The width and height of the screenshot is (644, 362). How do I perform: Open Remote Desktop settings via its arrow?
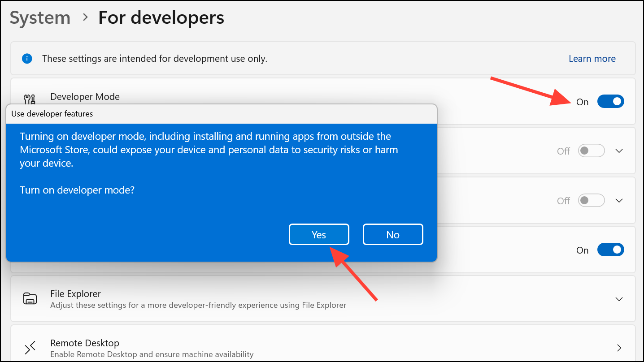(619, 348)
